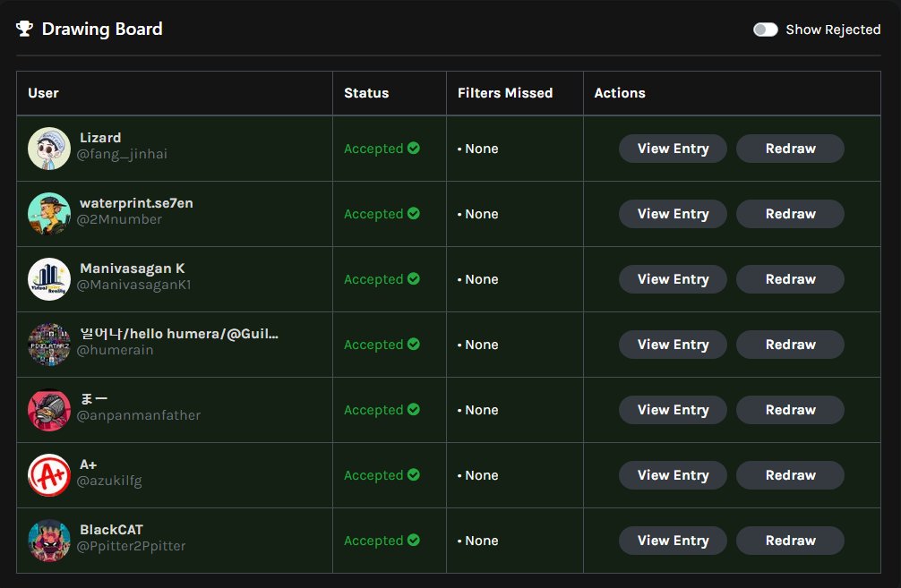Click the handle @humerain

click(115, 350)
